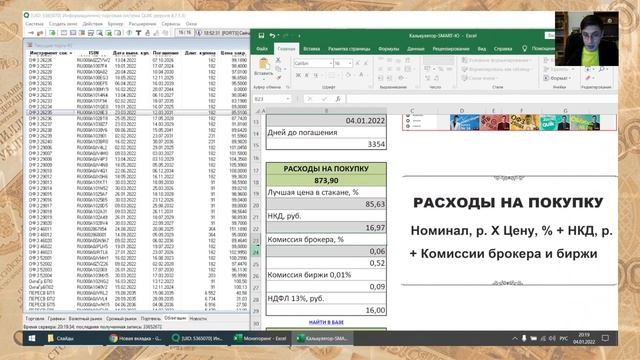This screenshot has height=360, width=640.
Task: Switch to Разметка страницы ribbon tab
Action: pyautogui.click(x=349, y=49)
